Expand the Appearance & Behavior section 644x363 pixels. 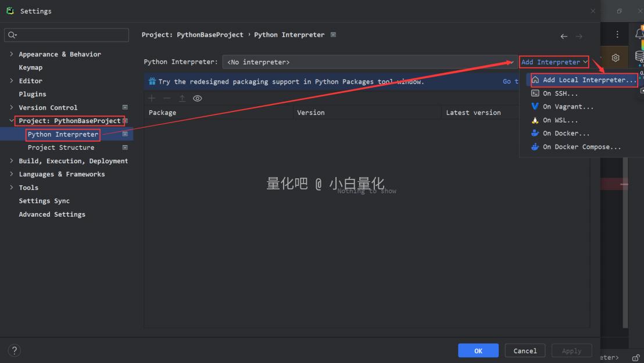click(x=12, y=54)
